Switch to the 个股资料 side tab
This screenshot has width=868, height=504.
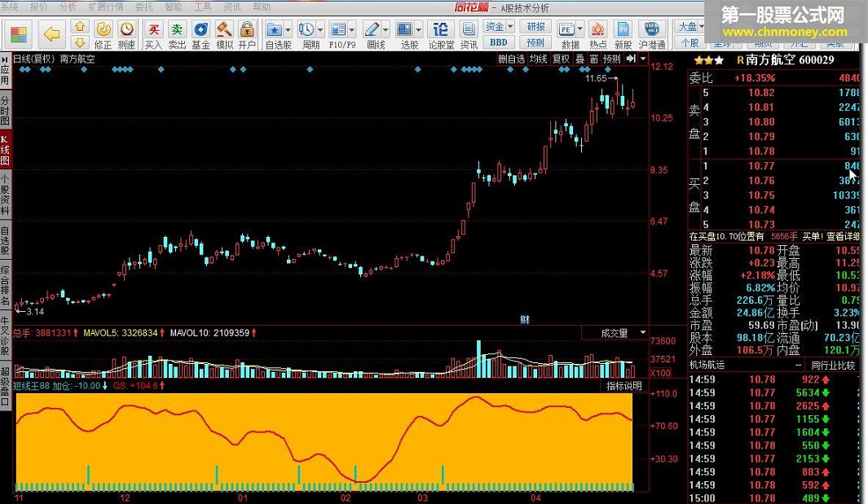(x=5, y=195)
